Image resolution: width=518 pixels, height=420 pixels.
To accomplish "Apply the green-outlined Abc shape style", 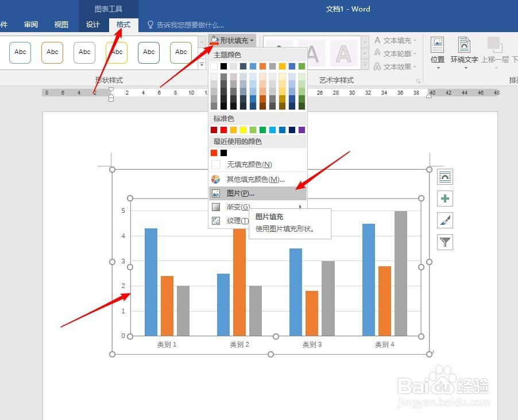I will click(181, 52).
